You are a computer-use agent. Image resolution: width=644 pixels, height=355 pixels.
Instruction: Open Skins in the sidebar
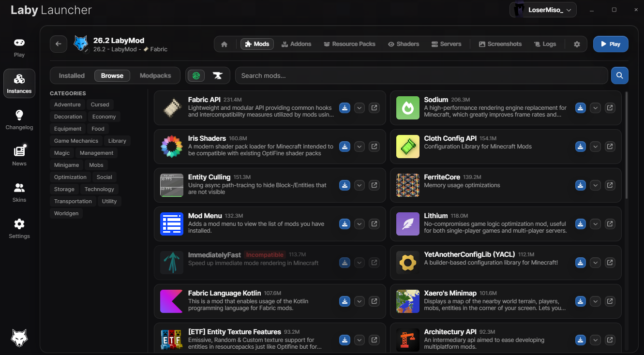click(x=19, y=192)
